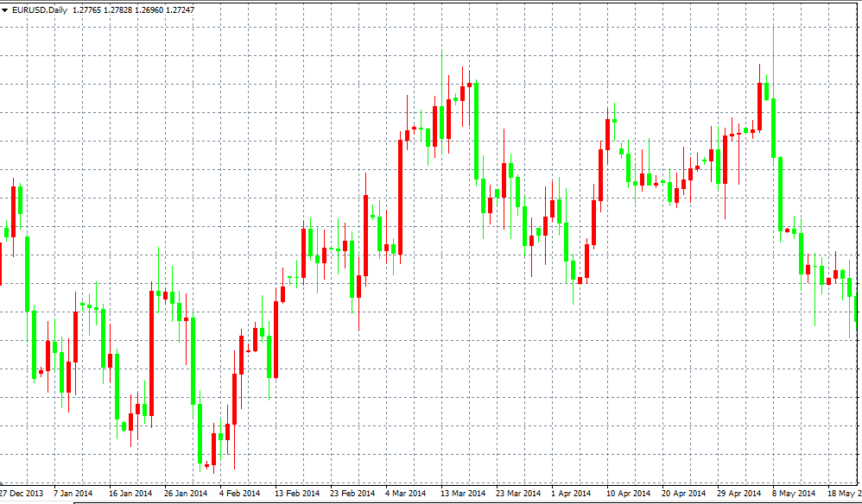The width and height of the screenshot is (862, 504).
Task: Click the 7 Jan 2014 date label
Action: (x=74, y=490)
